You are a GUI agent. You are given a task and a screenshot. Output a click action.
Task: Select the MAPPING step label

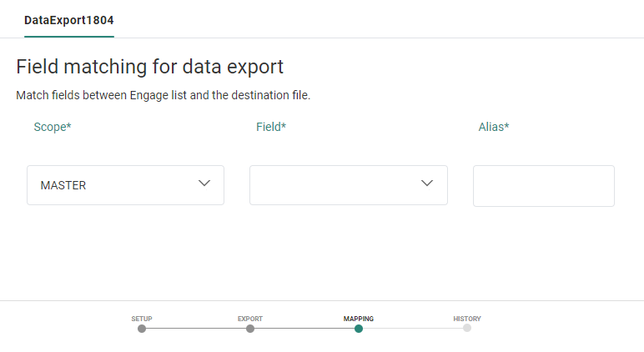(359, 319)
